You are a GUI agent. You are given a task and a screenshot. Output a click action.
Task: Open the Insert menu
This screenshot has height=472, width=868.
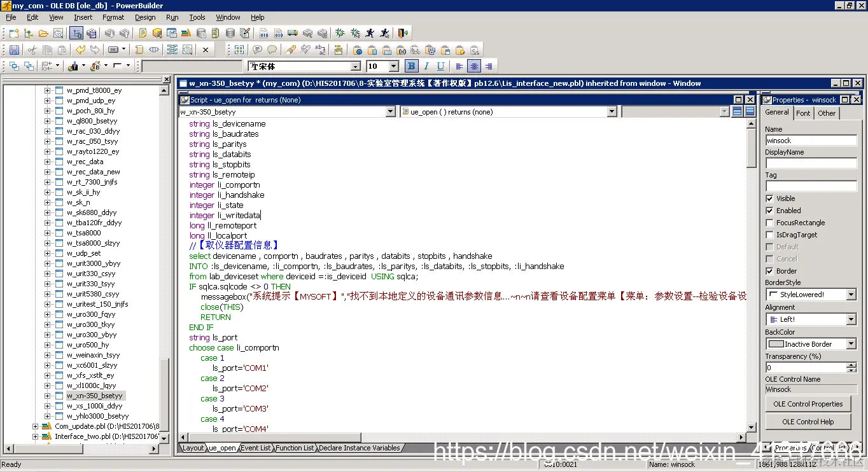[83, 17]
